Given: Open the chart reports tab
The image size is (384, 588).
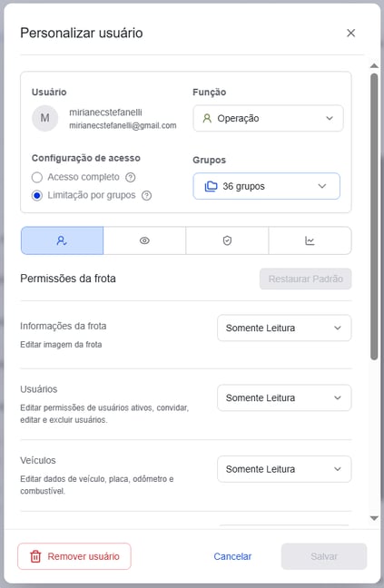Looking at the screenshot, I should tap(310, 240).
